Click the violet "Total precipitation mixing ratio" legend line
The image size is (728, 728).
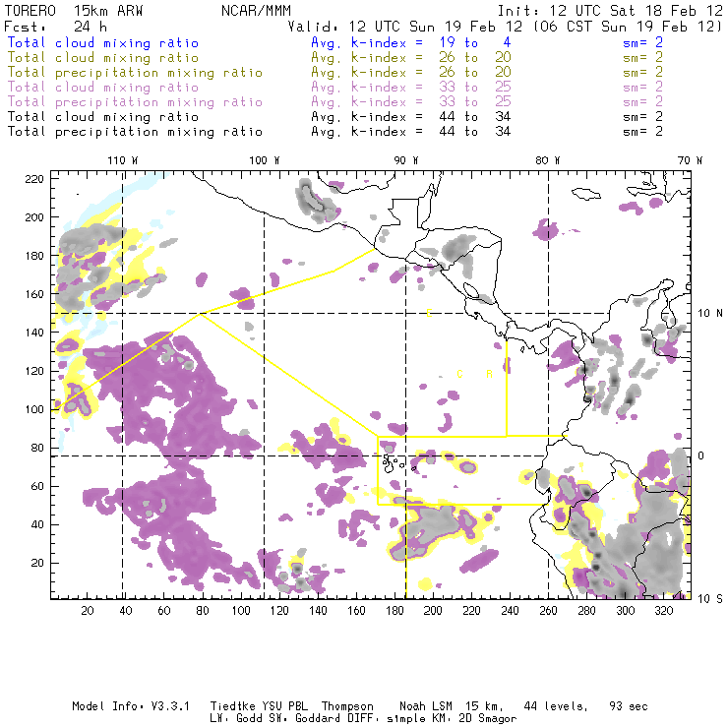(135, 102)
